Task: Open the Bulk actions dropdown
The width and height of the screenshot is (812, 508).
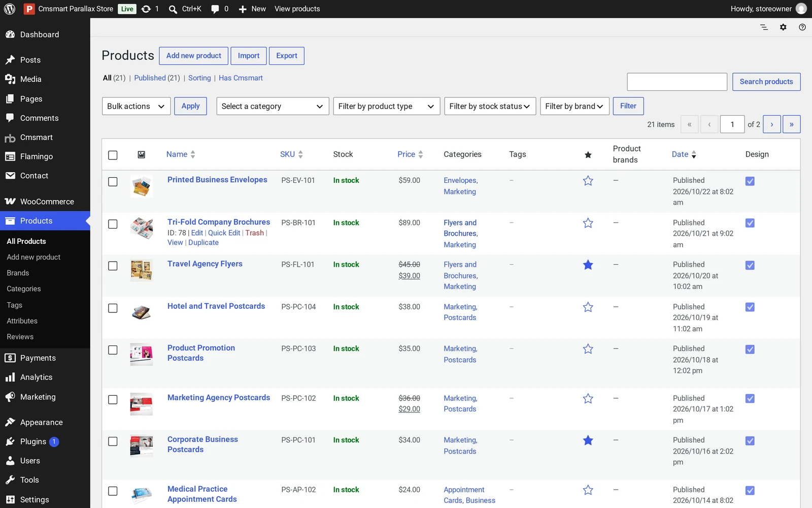Action: pyautogui.click(x=136, y=106)
